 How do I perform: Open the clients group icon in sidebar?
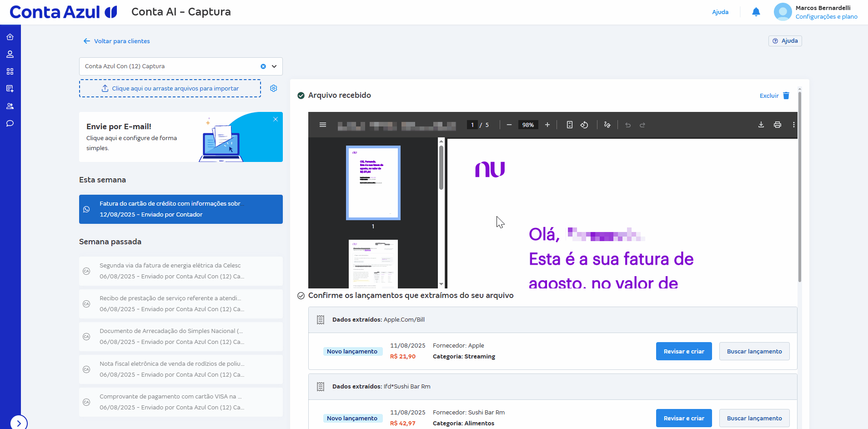tap(10, 106)
